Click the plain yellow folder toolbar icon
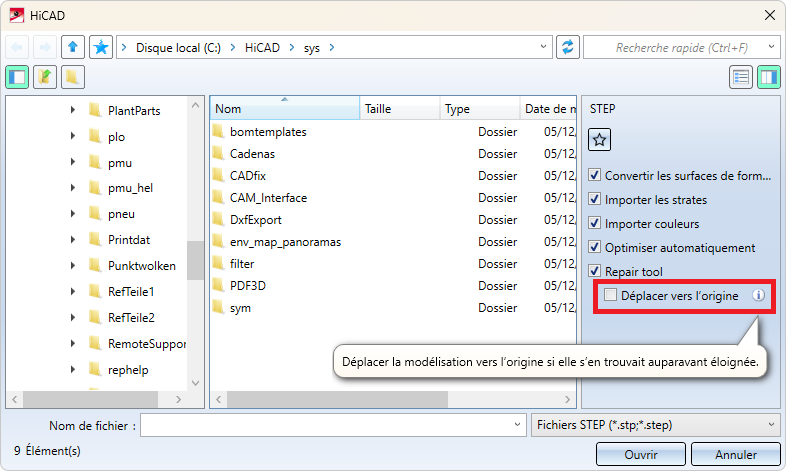Image resolution: width=786 pixels, height=471 pixels. coord(73,77)
